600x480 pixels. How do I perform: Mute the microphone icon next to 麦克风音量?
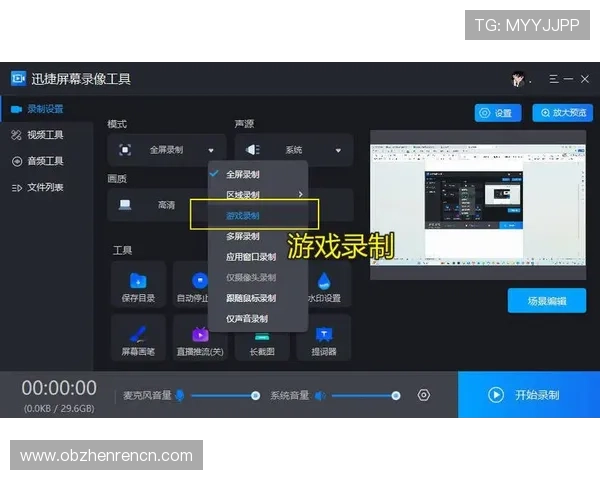click(x=179, y=395)
